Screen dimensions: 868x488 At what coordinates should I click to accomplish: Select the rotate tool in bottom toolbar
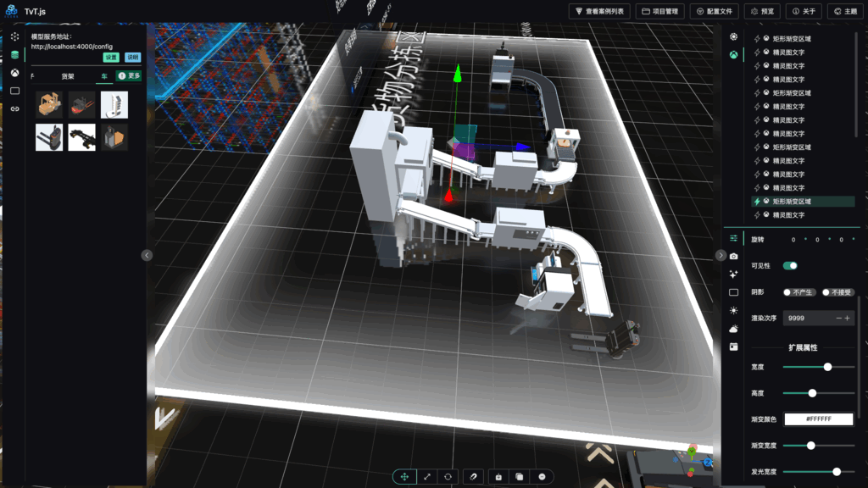pyautogui.click(x=448, y=477)
